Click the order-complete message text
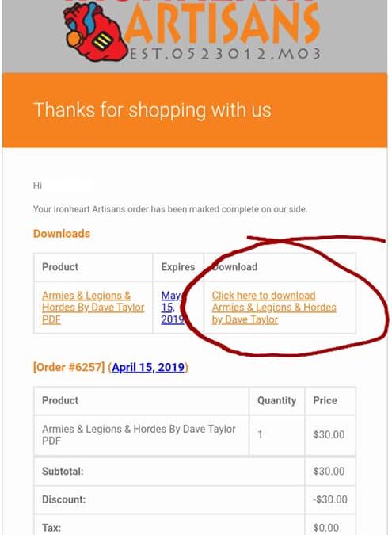Image resolution: width=392 pixels, height=535 pixels. (170, 209)
